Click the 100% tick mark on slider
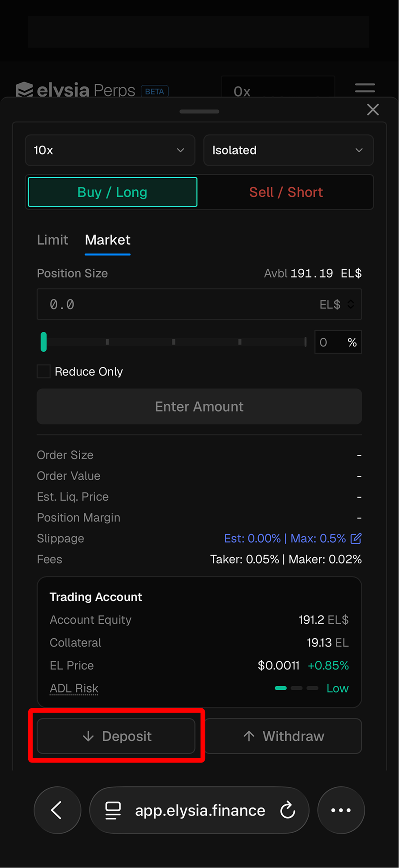The height and width of the screenshot is (868, 399). click(305, 342)
